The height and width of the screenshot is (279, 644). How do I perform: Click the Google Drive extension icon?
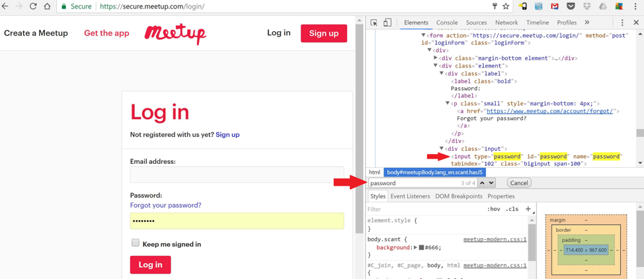pos(603,6)
